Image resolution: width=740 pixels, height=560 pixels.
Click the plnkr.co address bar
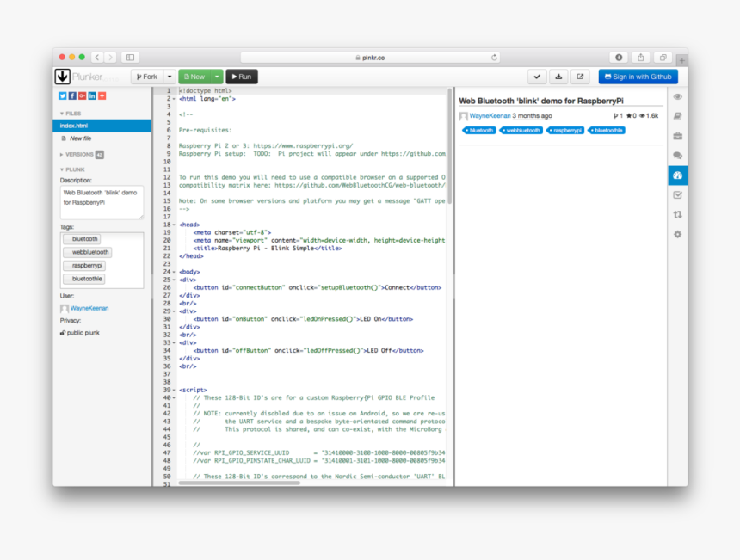[x=370, y=58]
